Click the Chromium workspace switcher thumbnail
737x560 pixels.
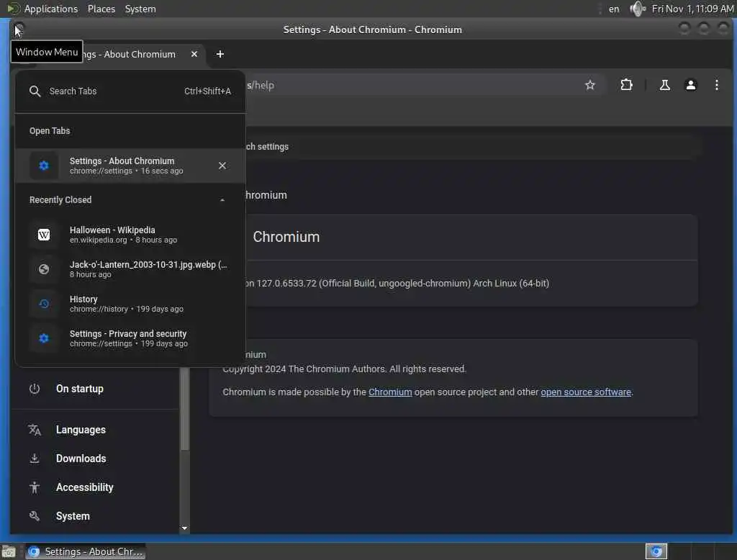click(656, 551)
